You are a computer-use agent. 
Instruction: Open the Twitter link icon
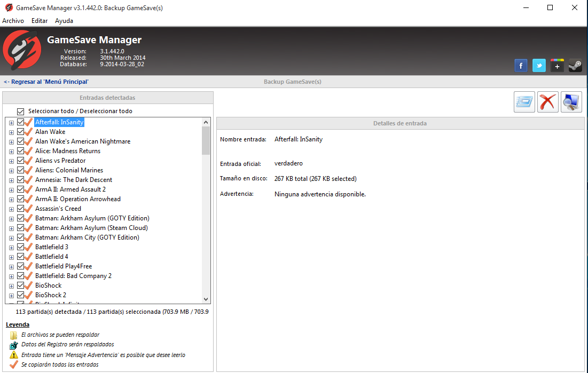coord(539,66)
